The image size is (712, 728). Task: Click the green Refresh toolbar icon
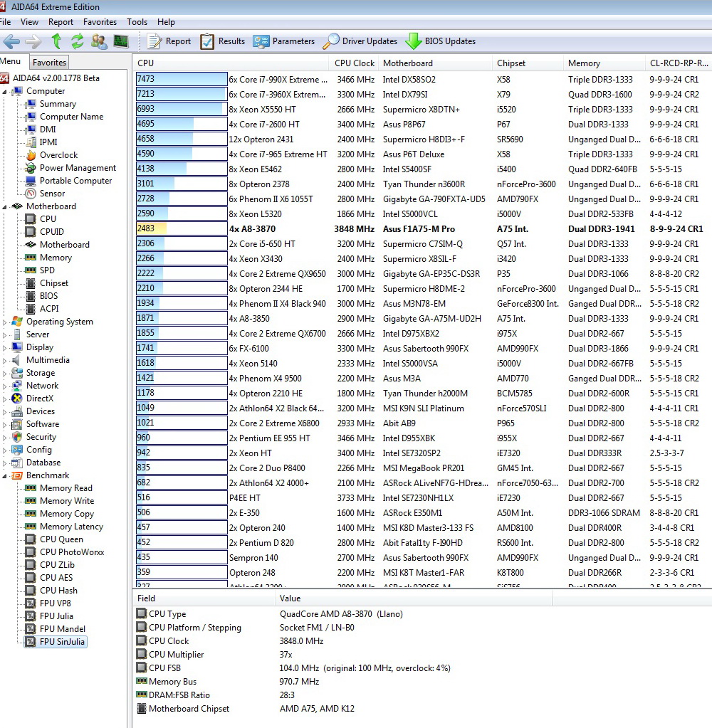[x=77, y=41]
